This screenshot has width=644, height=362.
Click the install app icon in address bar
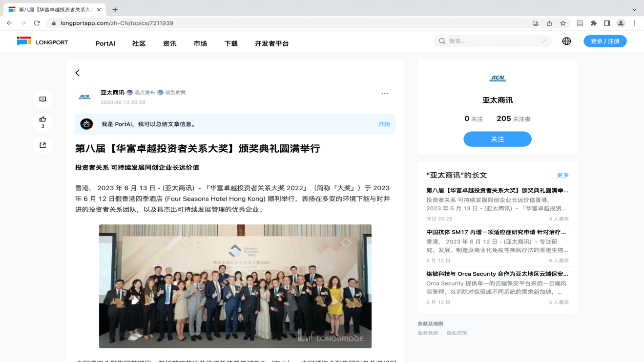click(536, 23)
